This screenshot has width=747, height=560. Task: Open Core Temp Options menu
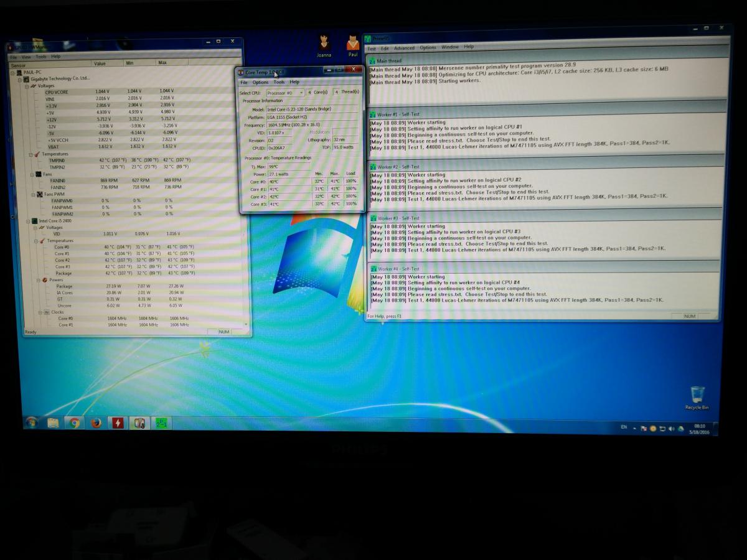coord(260,82)
